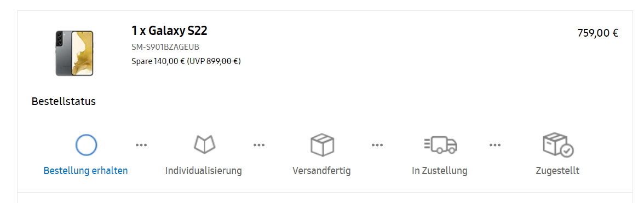
Task: Click dots between Individualisierung and Versandfertig
Action: pos(258,145)
